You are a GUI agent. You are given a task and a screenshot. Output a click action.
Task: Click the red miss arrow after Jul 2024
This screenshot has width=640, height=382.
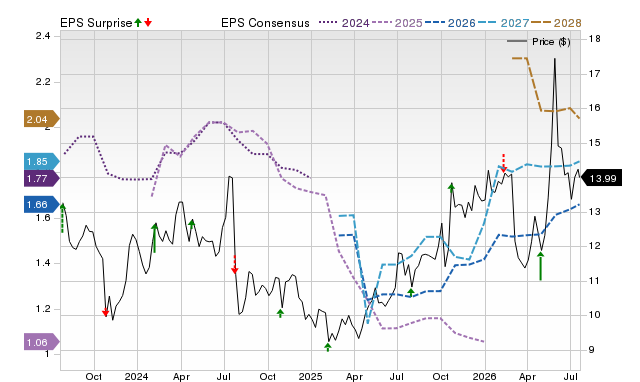pos(235,265)
